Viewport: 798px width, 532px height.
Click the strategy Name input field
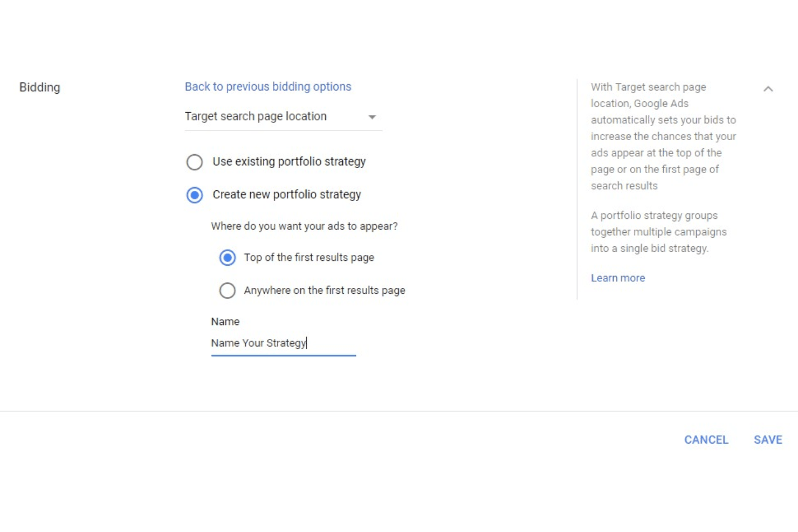pos(284,343)
